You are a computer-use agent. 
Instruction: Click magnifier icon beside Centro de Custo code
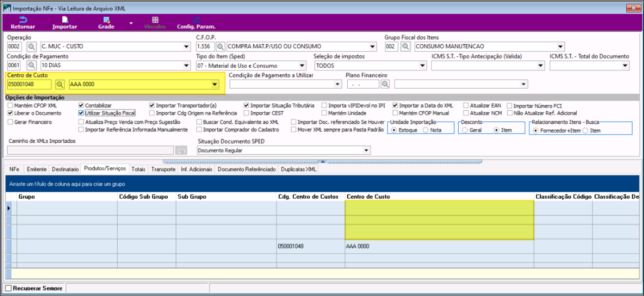coord(60,84)
